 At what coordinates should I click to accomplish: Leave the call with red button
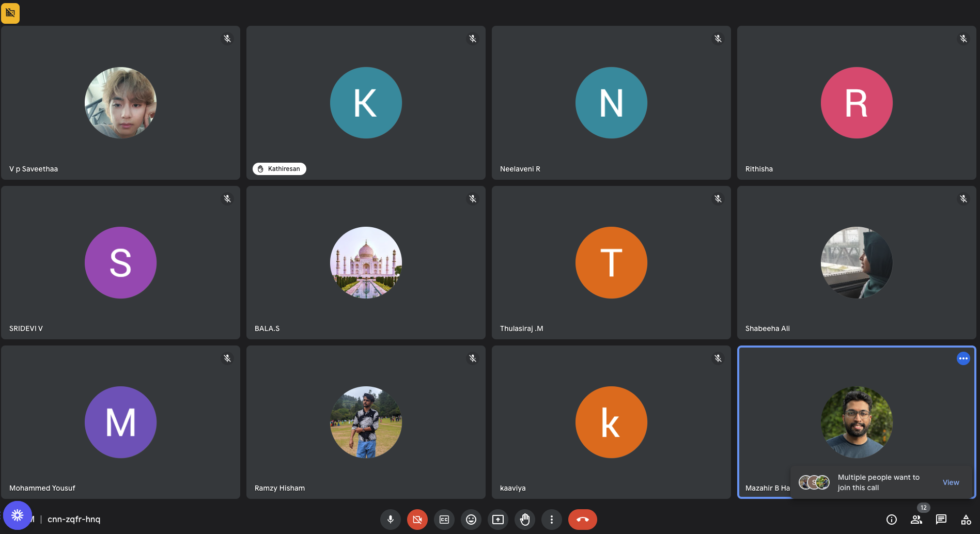pos(582,520)
